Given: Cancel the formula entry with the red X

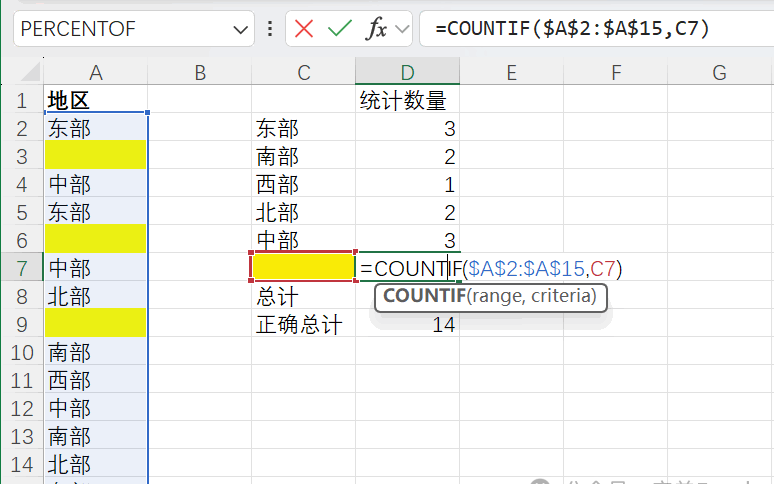Looking at the screenshot, I should (x=304, y=29).
